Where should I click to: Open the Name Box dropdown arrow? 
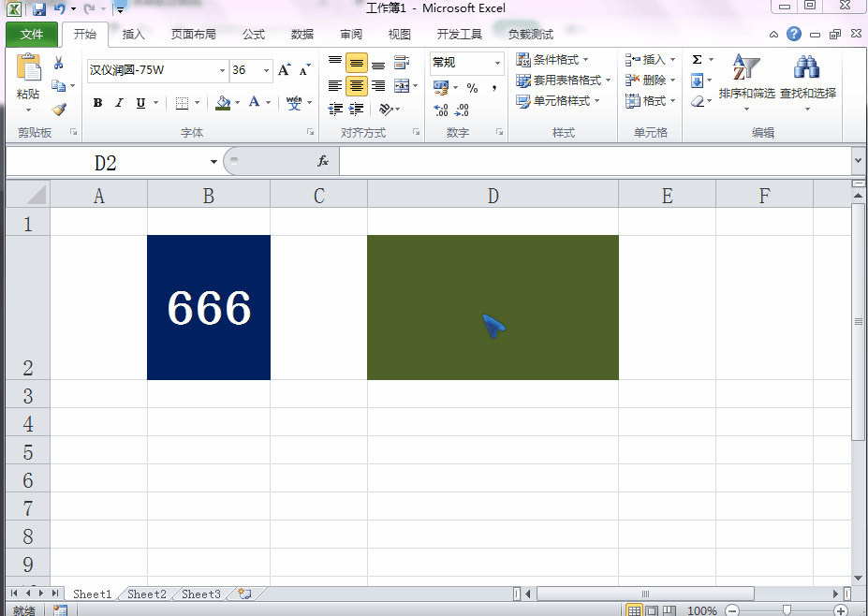(x=213, y=162)
